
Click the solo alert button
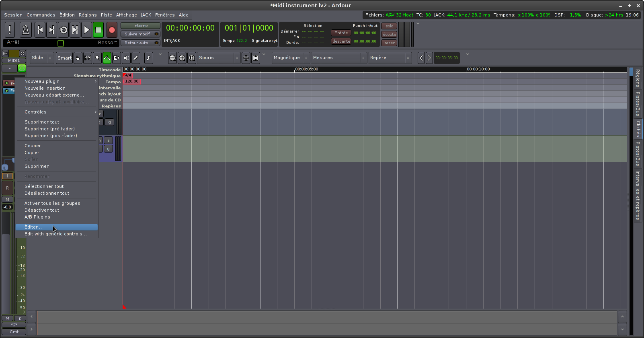pos(389,26)
